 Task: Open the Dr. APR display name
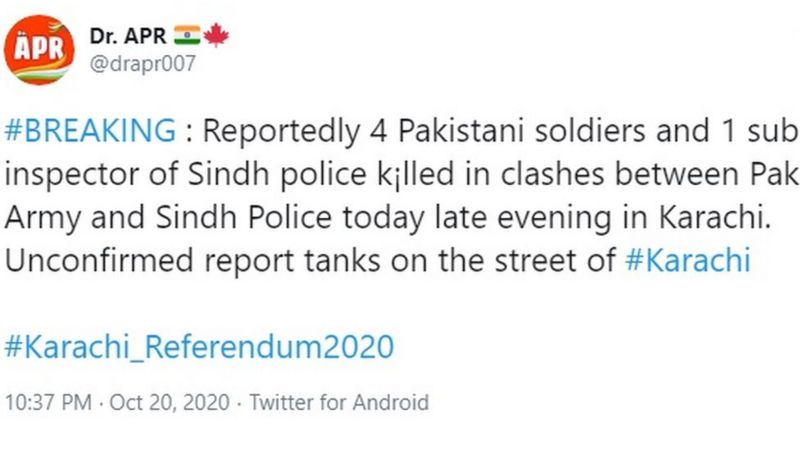pos(128,36)
